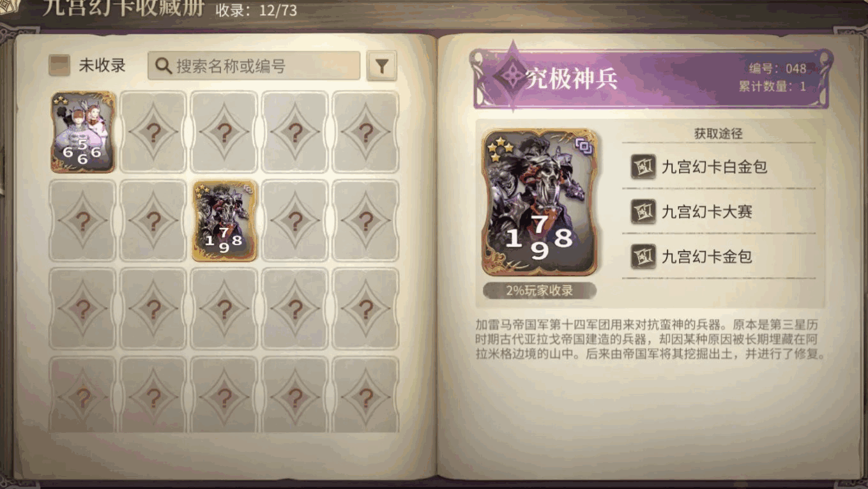This screenshot has height=489, width=868.
Task: Click the stacked-cards icon on large card preview
Action: (x=583, y=146)
